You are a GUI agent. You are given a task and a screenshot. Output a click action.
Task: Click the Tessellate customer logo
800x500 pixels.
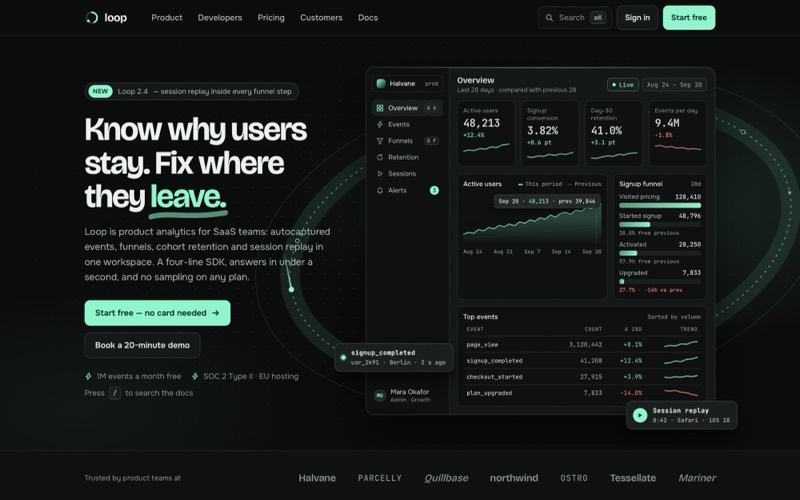(x=633, y=478)
